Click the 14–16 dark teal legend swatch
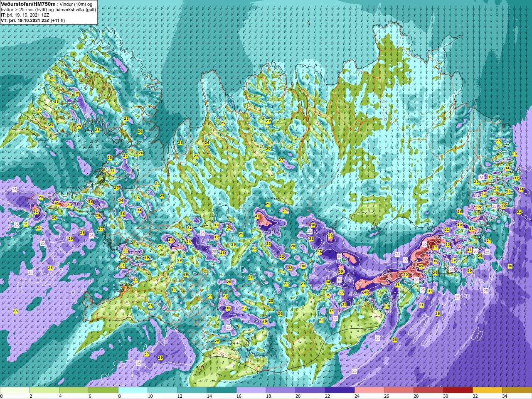Viewport: 532px width, 399px height. tap(222, 390)
